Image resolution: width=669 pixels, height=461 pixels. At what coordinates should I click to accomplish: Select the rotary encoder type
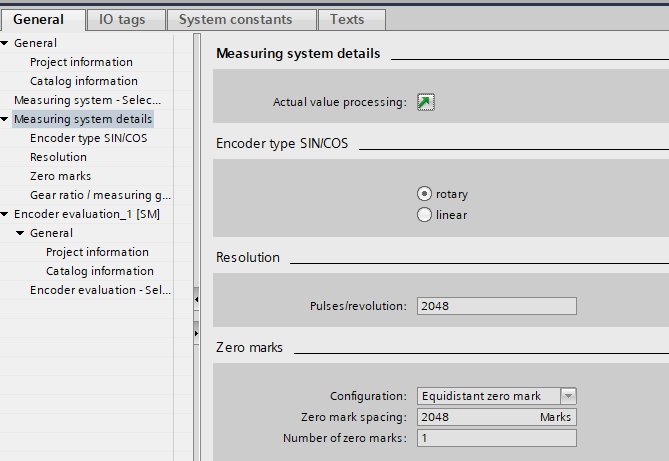[x=424, y=194]
